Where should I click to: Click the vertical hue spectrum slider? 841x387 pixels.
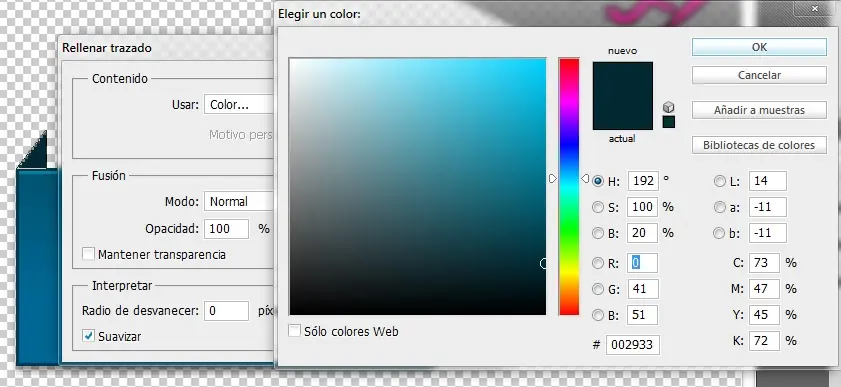click(569, 186)
